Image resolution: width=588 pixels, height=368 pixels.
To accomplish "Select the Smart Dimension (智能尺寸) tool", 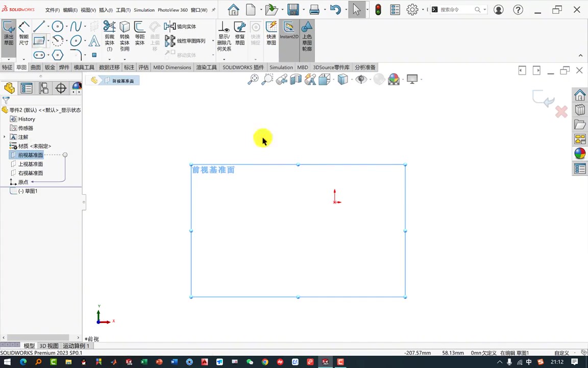I will (x=23, y=33).
